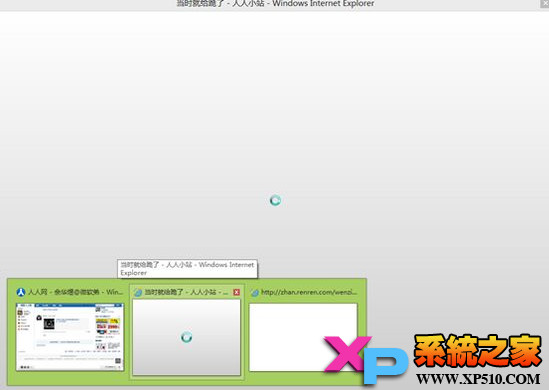Open the Renren homepage window thumbnail
The height and width of the screenshot is (390, 549).
(x=70, y=337)
